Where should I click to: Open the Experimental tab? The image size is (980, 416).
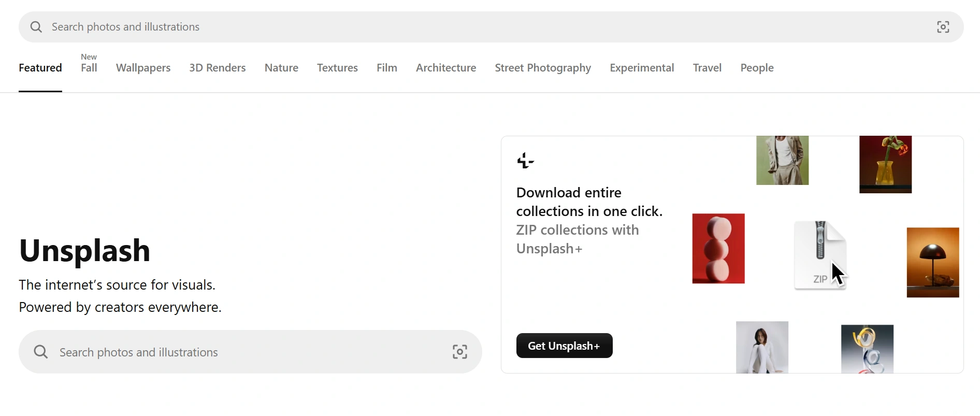[642, 68]
